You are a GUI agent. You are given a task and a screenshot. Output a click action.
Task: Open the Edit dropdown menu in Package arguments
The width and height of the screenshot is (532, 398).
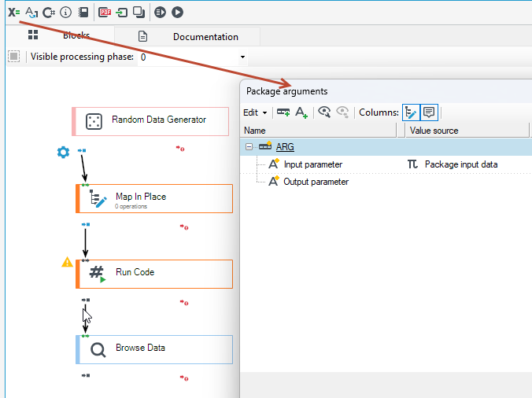pos(255,112)
